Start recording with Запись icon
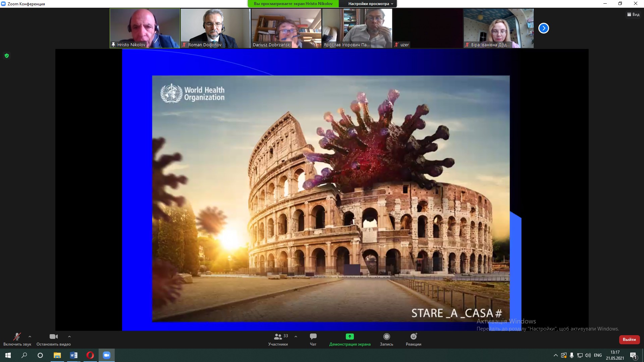Screen dimensions: 644x362 [x=386, y=337]
